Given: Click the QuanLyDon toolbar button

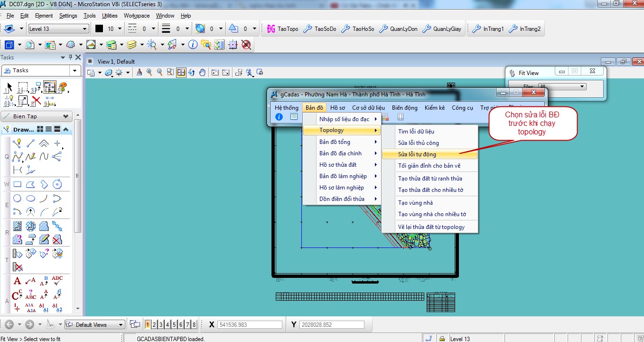Looking at the screenshot, I should [399, 29].
